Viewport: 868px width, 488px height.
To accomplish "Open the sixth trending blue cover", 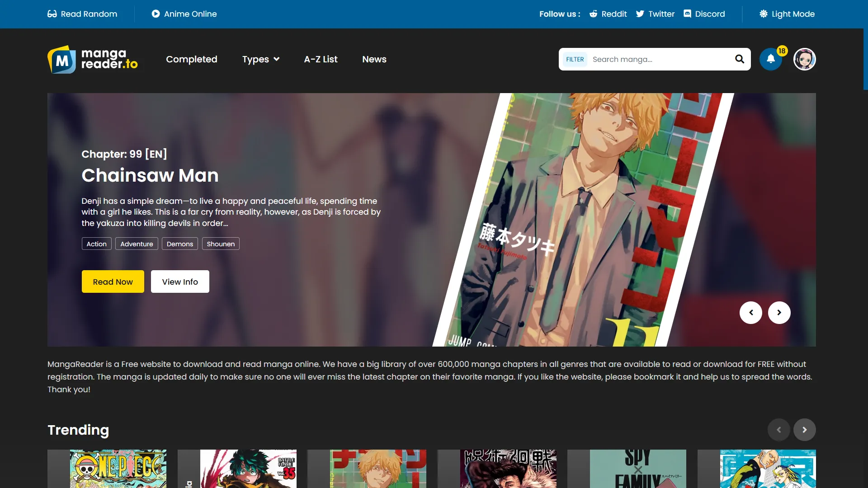I will pyautogui.click(x=768, y=469).
